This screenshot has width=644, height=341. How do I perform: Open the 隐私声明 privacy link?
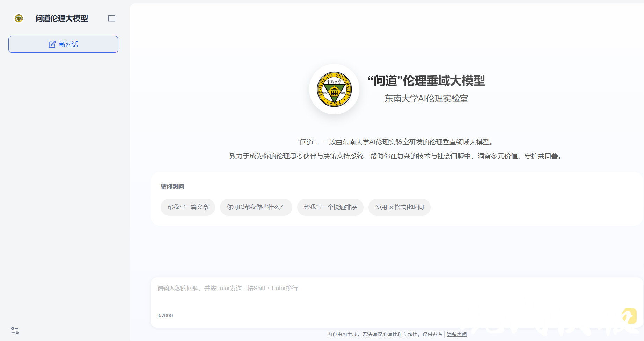[456, 334]
